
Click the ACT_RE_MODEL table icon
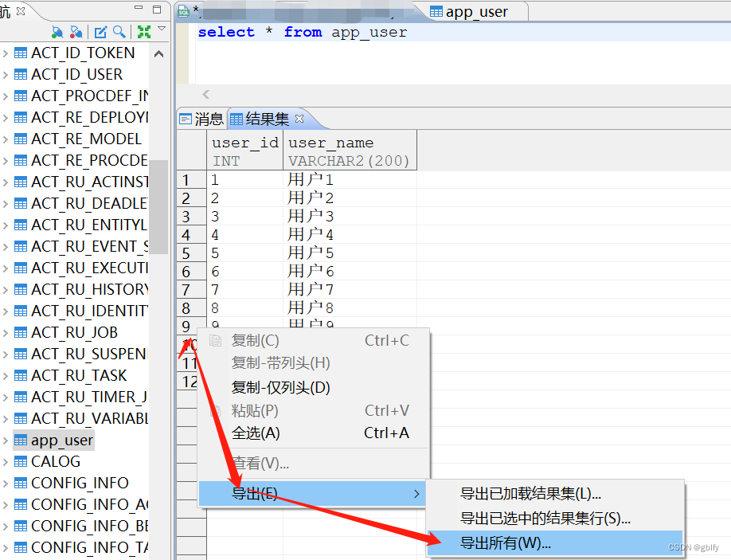(21, 139)
